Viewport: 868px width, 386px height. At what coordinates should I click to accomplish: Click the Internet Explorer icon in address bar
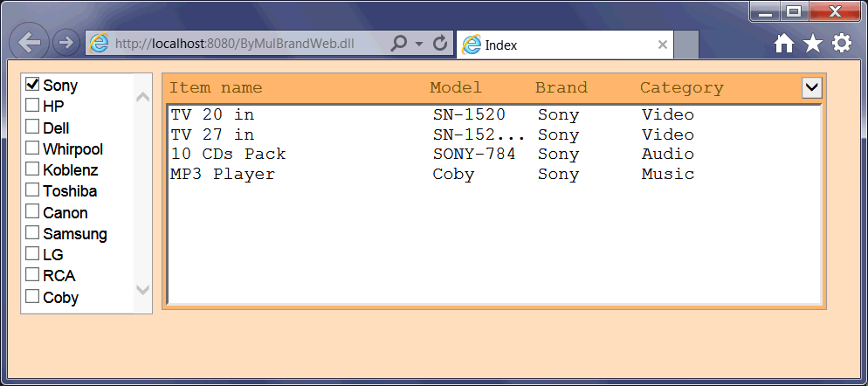[x=99, y=43]
